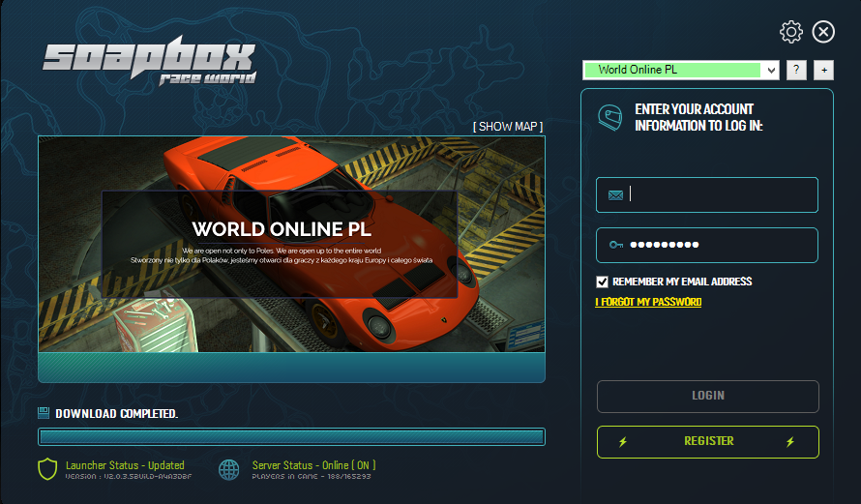Click the LOGIN button

tap(708, 396)
